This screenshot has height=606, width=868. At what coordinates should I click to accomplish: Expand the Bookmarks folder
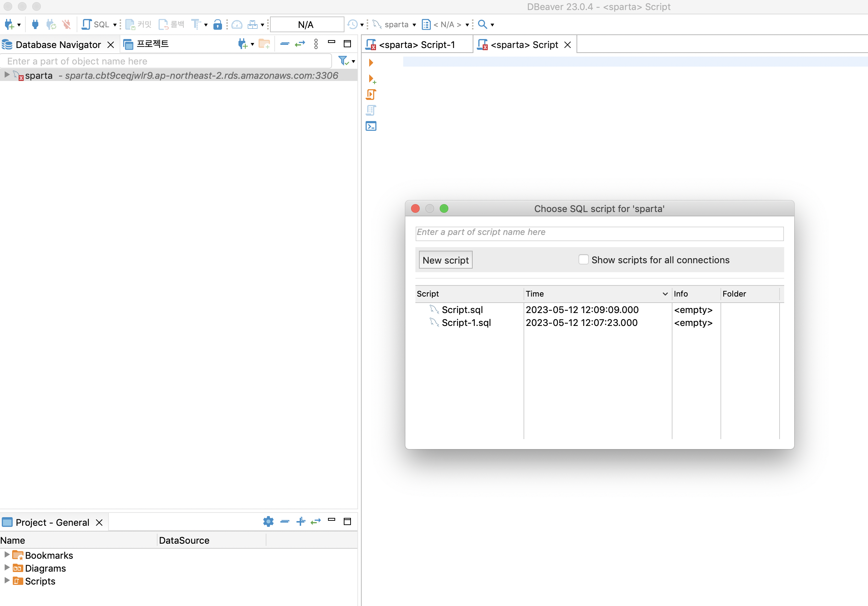tap(7, 554)
